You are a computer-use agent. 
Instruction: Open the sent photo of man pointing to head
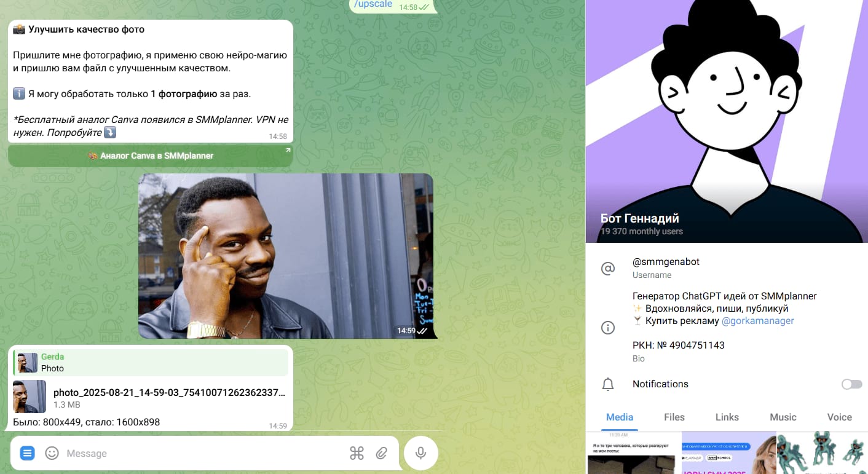click(286, 256)
